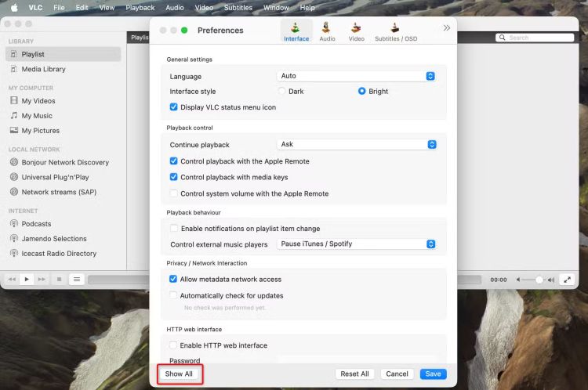The width and height of the screenshot is (588, 390).
Task: Expand the Control external music players dropdown
Action: 357,244
